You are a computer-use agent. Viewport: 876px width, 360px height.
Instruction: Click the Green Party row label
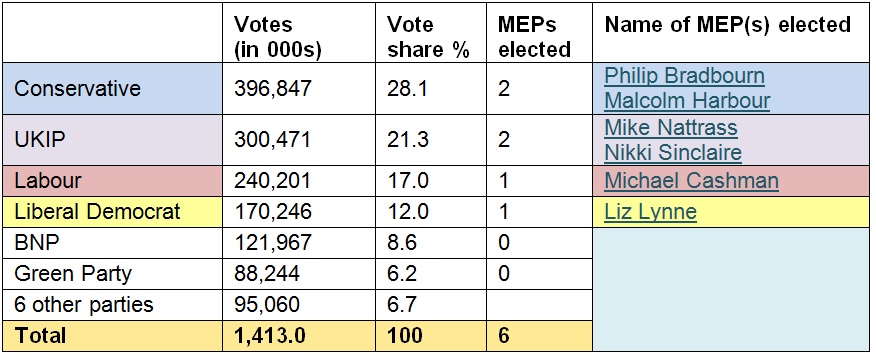click(x=73, y=274)
